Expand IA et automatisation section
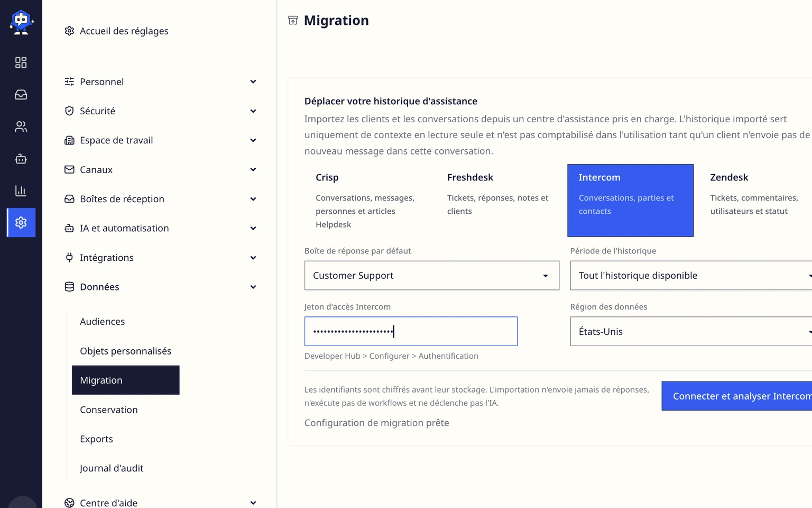 coord(160,228)
